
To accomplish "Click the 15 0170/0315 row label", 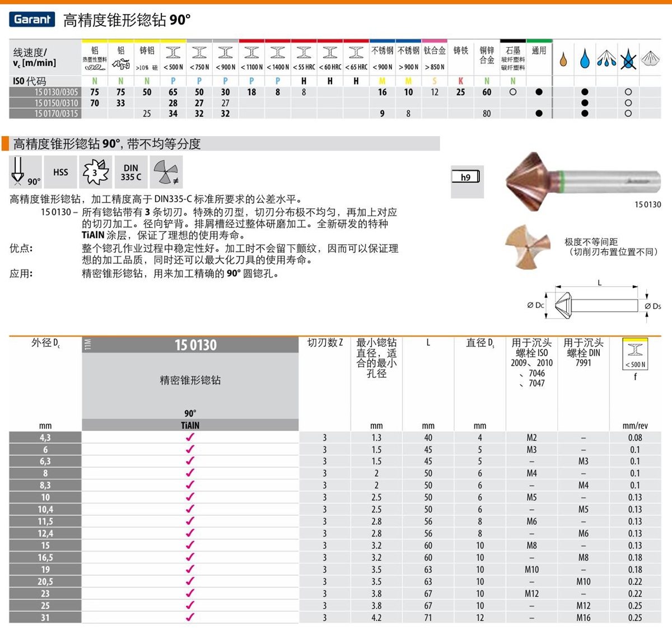I will point(45,113).
